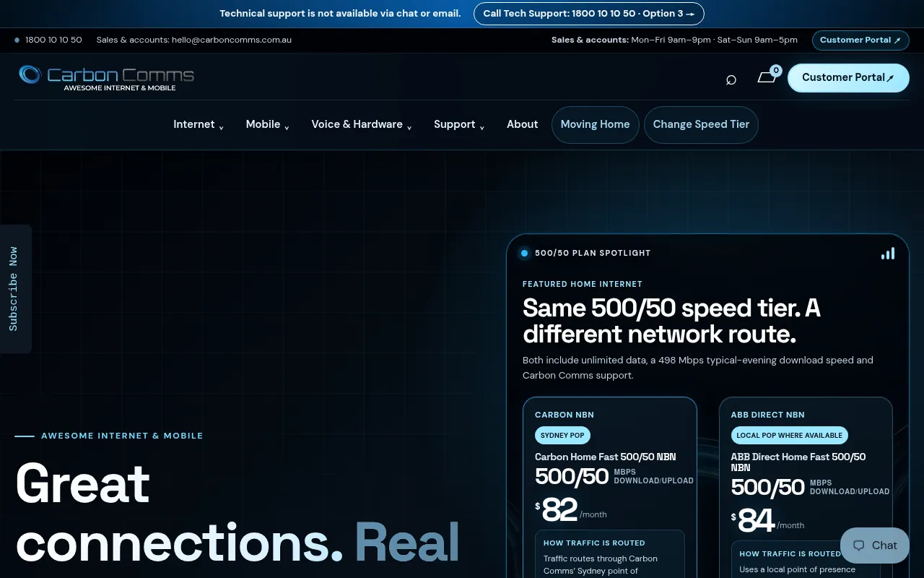This screenshot has width=924, height=578.
Task: Select the ABB Direct Home Fast 500/50 NBN plan
Action: tap(798, 462)
